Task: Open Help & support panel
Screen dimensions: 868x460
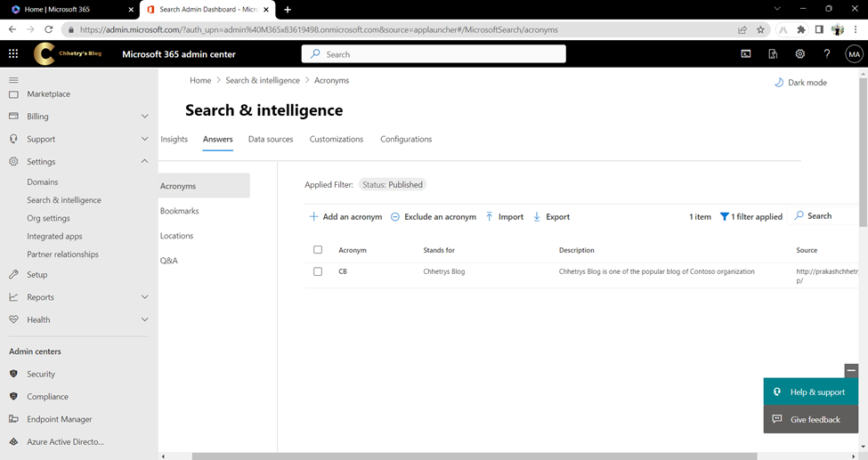Action: 810,391
